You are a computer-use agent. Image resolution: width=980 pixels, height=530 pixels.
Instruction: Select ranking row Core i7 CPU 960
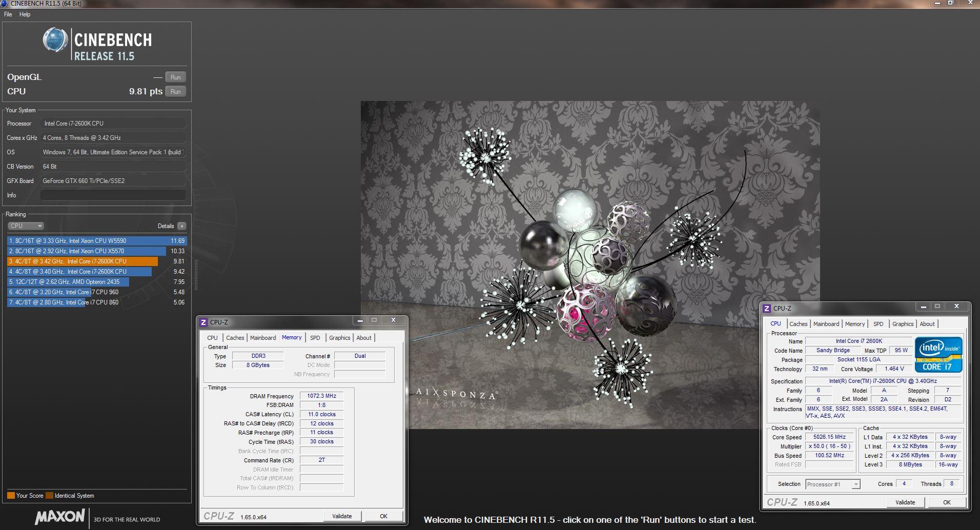pyautogui.click(x=97, y=292)
